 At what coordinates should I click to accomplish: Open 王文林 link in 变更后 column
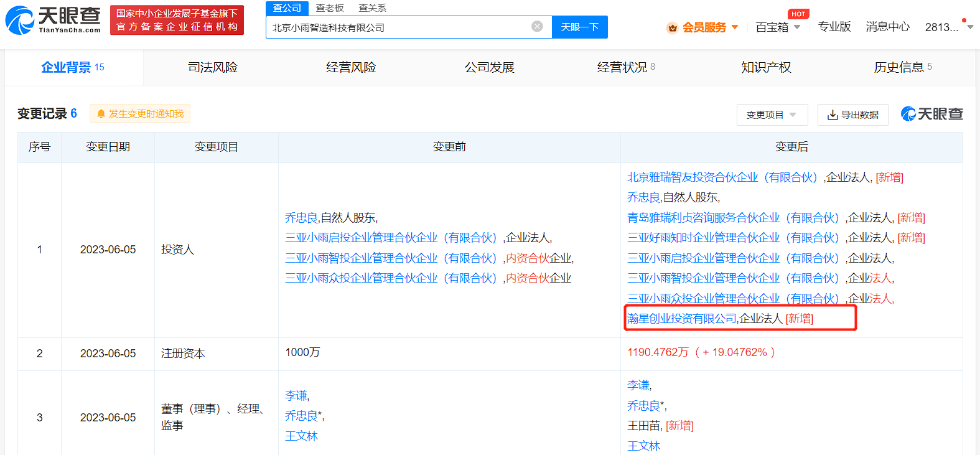click(644, 446)
